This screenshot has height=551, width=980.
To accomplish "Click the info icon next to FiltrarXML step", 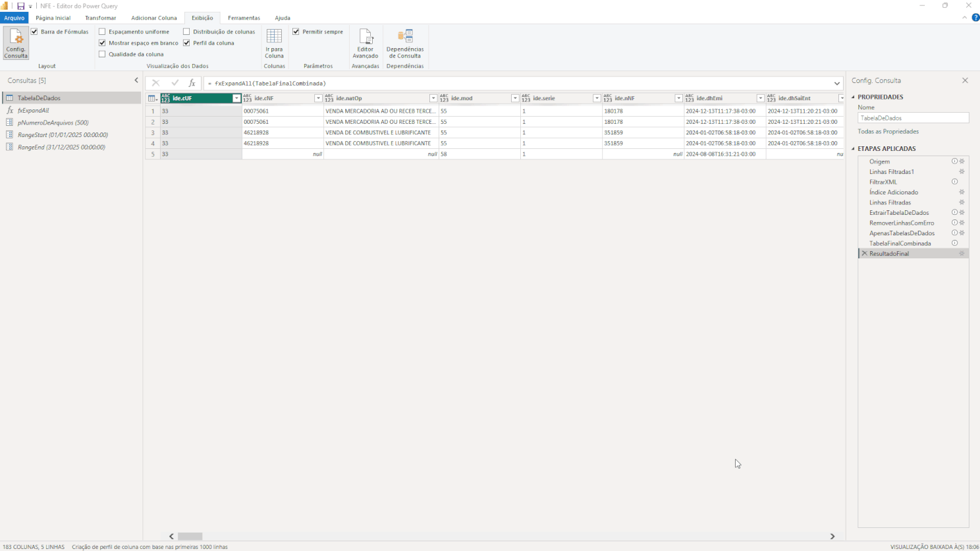I will (954, 181).
